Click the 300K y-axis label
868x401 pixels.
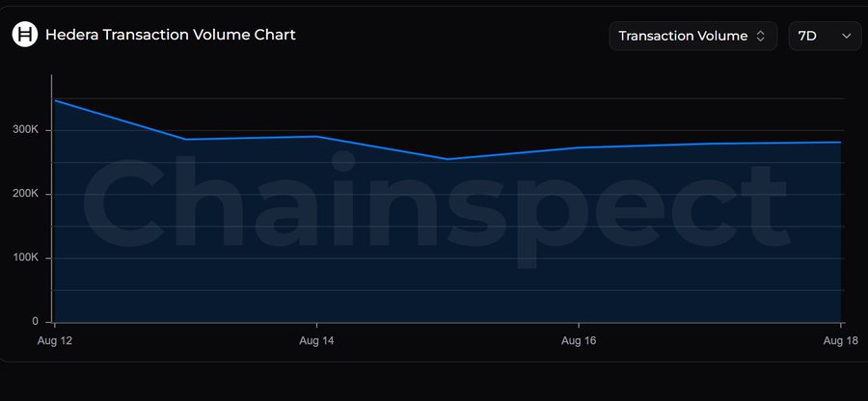point(27,130)
